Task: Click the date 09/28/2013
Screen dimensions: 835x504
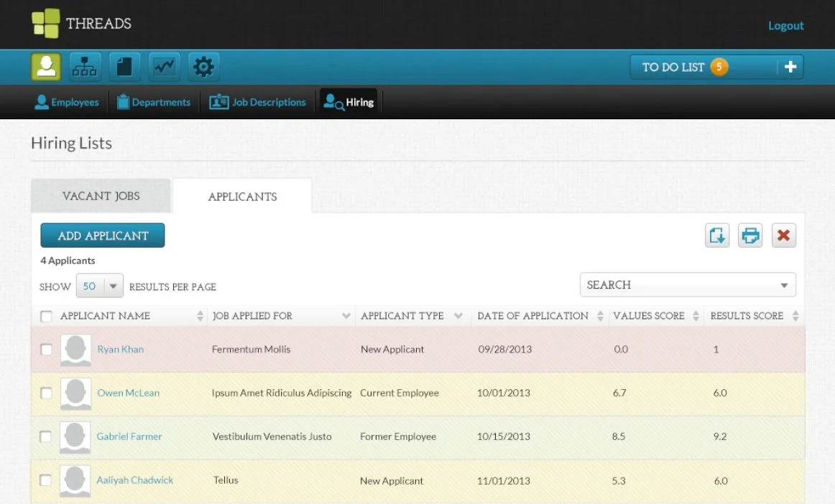Action: click(505, 350)
